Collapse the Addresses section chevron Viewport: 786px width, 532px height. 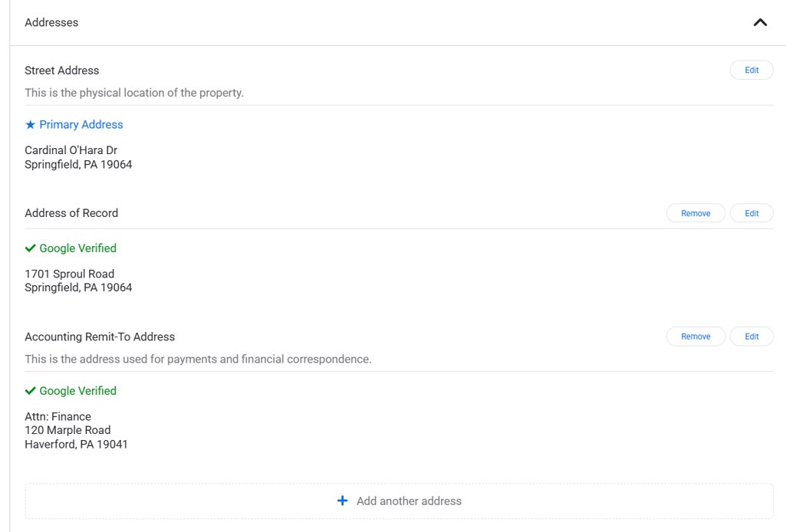760,22
